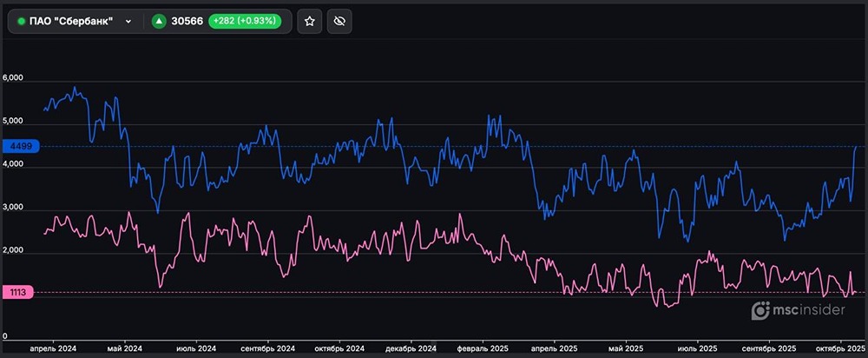868x358 pixels.
Task: Click the 6,000 y-axis value
Action: (x=13, y=78)
